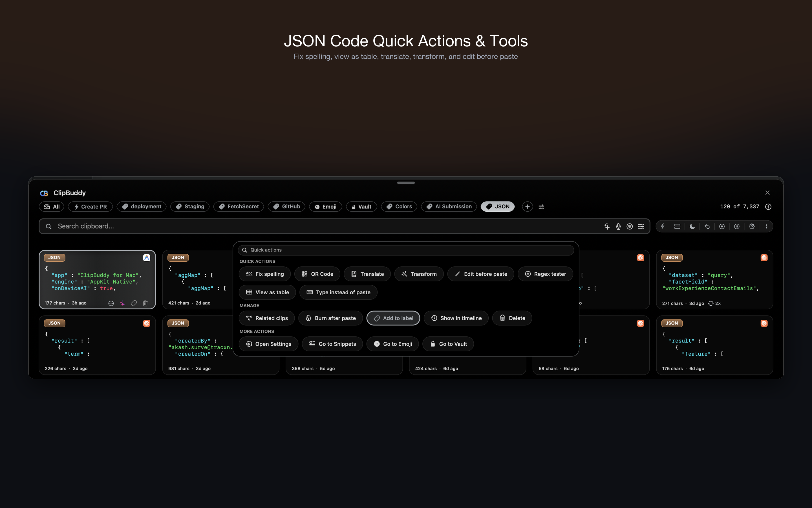The height and width of the screenshot is (508, 812).
Task: Switch layout with the stacked rows icon
Action: [678, 226]
